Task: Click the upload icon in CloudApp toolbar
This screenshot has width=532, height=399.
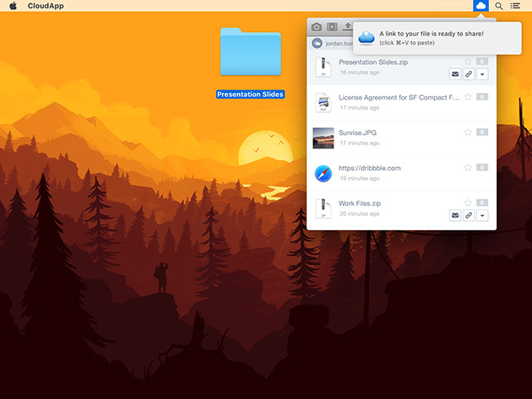Action: point(347,26)
